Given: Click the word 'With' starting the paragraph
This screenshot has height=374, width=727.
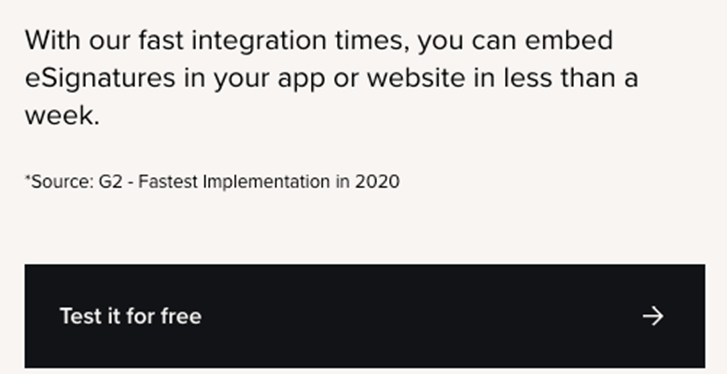Looking at the screenshot, I should 53,40.
